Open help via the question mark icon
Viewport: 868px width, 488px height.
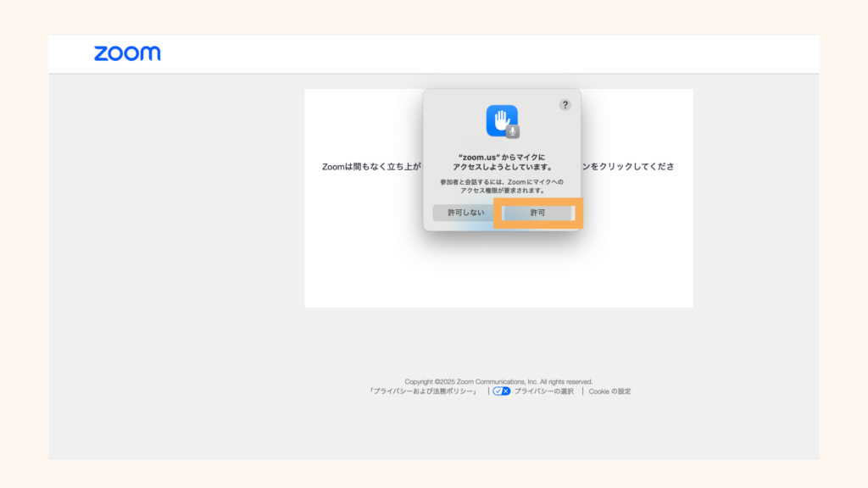[x=566, y=104]
